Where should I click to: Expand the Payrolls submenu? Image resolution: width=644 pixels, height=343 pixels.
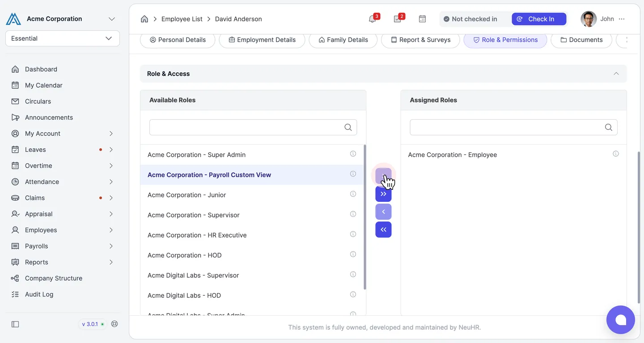(x=111, y=246)
